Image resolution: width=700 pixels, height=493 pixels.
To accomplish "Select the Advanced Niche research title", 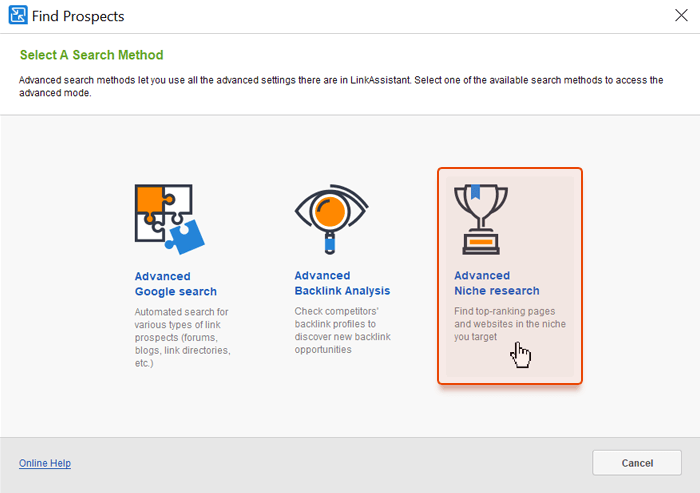I will pos(496,283).
